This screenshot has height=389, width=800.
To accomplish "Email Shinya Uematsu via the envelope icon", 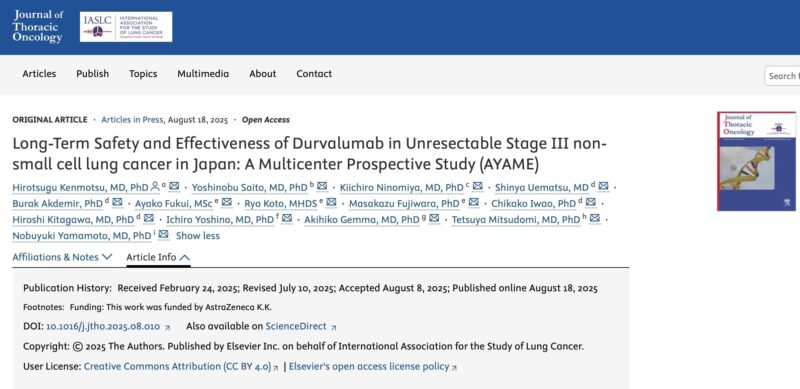I will pyautogui.click(x=604, y=186).
